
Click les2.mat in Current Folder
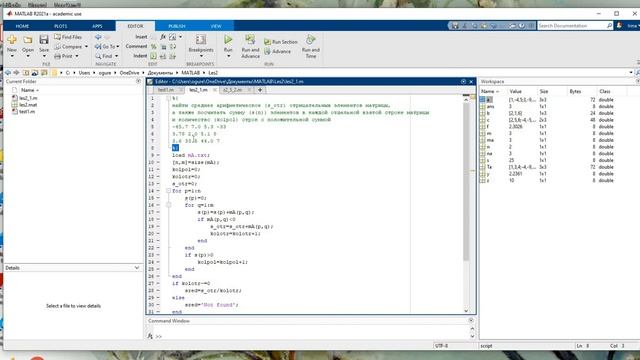click(28, 105)
